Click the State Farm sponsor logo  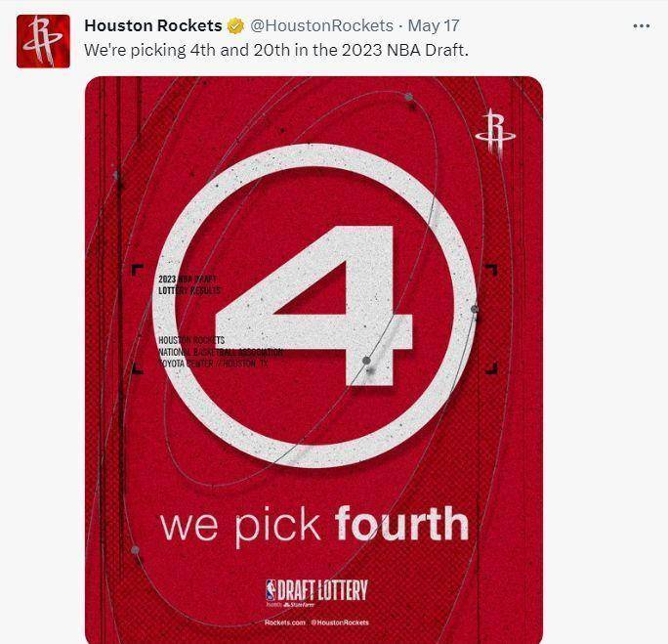(x=299, y=605)
